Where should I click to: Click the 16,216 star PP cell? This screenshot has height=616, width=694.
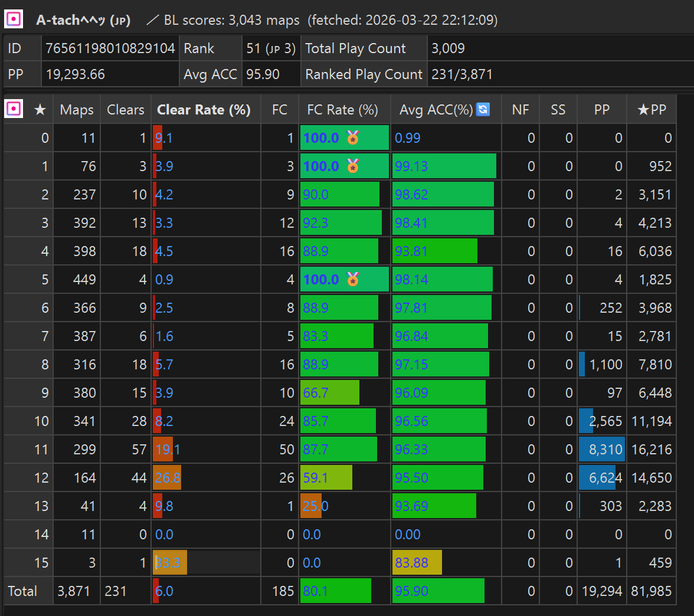(652, 449)
